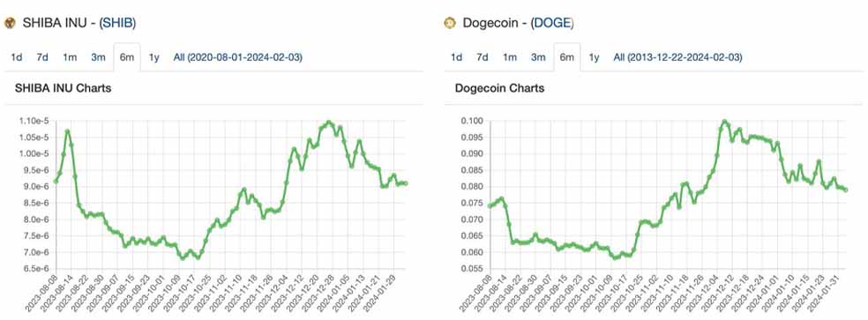
Task: Click the Dogecoin coin logo icon
Action: 450,23
